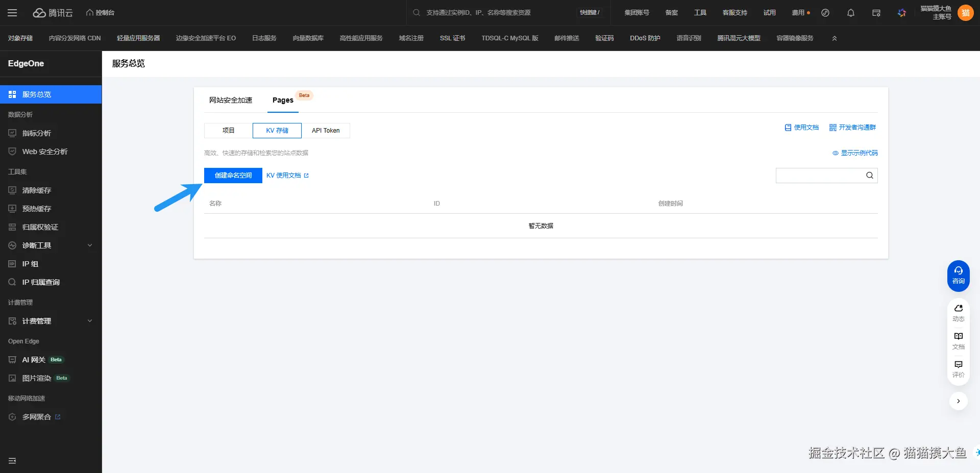Click the 预热缓存 sidebar icon
This screenshot has height=473, width=980.
tap(12, 209)
